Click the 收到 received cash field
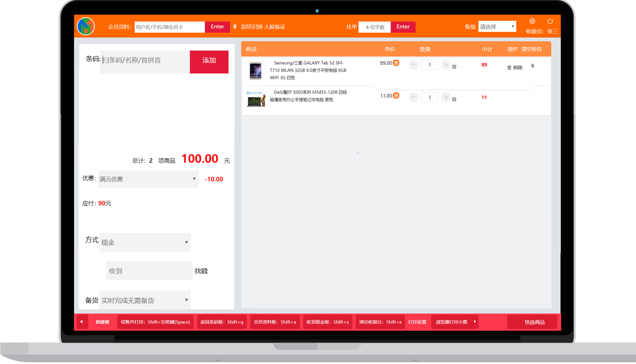The height and width of the screenshot is (364, 636). [149, 271]
